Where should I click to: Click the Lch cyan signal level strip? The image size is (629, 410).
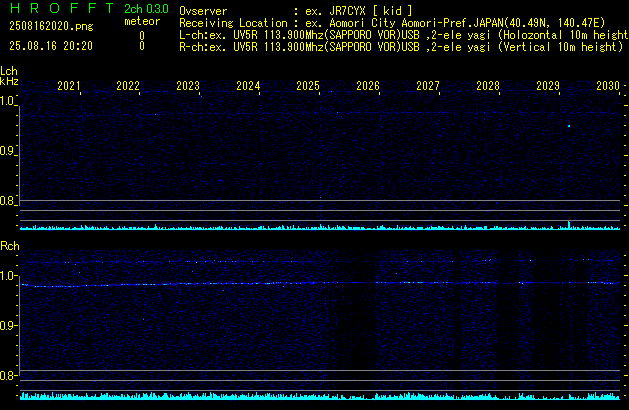320,227
